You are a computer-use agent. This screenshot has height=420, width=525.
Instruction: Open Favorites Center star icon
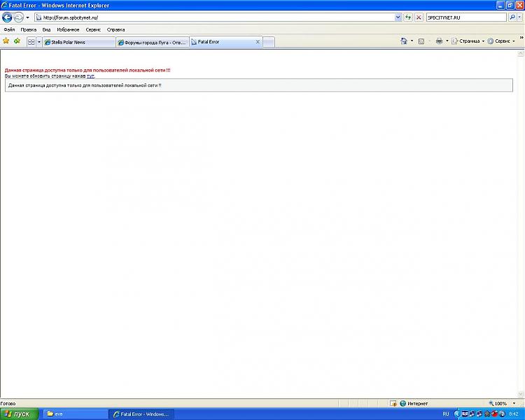coord(6,41)
